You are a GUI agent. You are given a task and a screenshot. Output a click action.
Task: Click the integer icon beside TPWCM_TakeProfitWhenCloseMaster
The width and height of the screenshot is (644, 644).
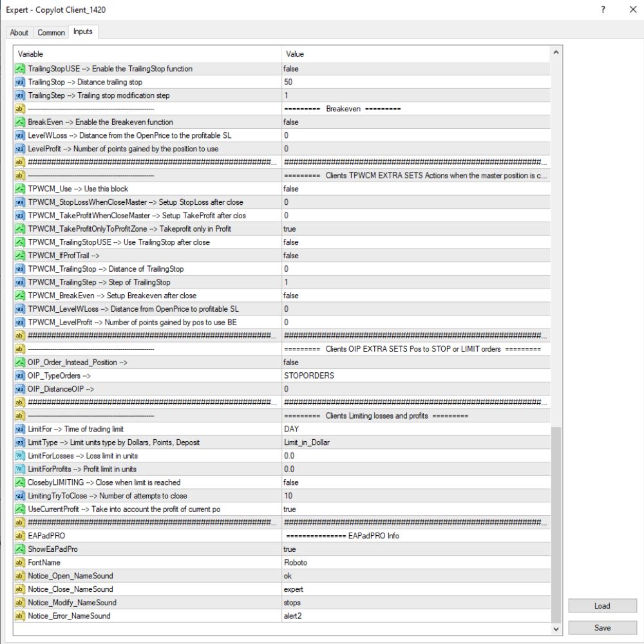(x=20, y=216)
